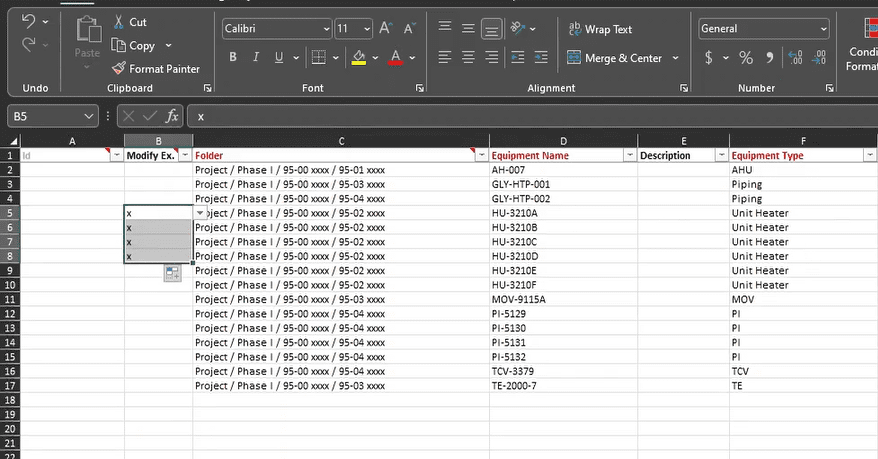Screen dimensions: 878x459
Task: Increase decimal places
Action: pos(795,57)
